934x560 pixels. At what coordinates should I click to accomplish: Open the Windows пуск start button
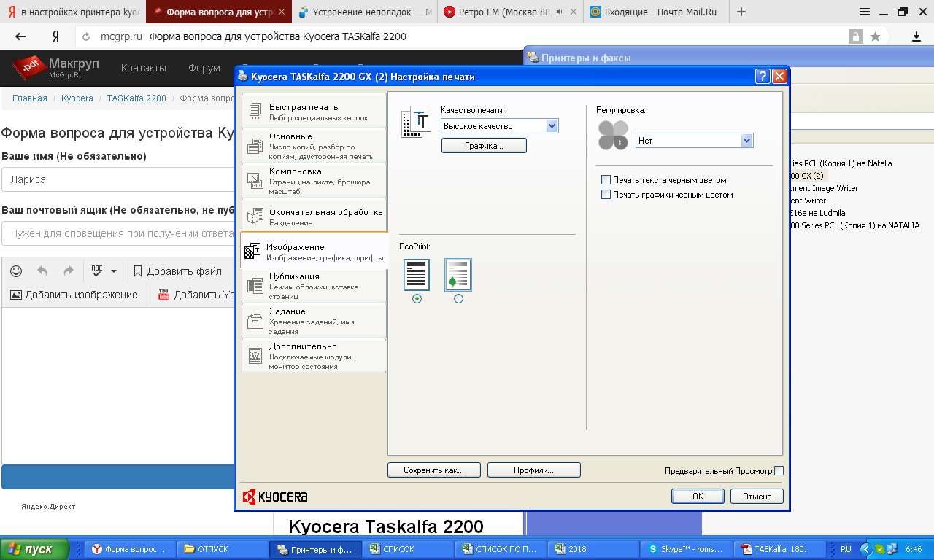[x=34, y=549]
